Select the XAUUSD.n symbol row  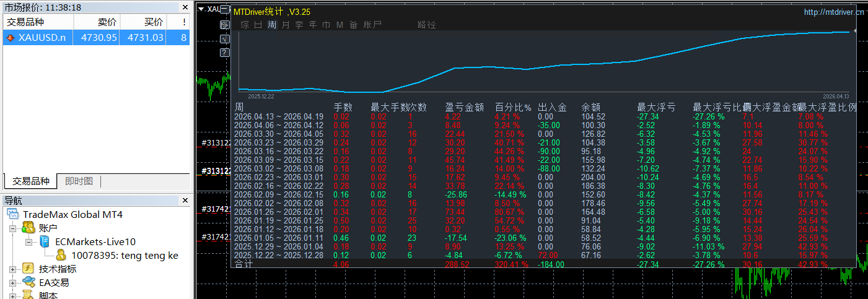[97, 38]
